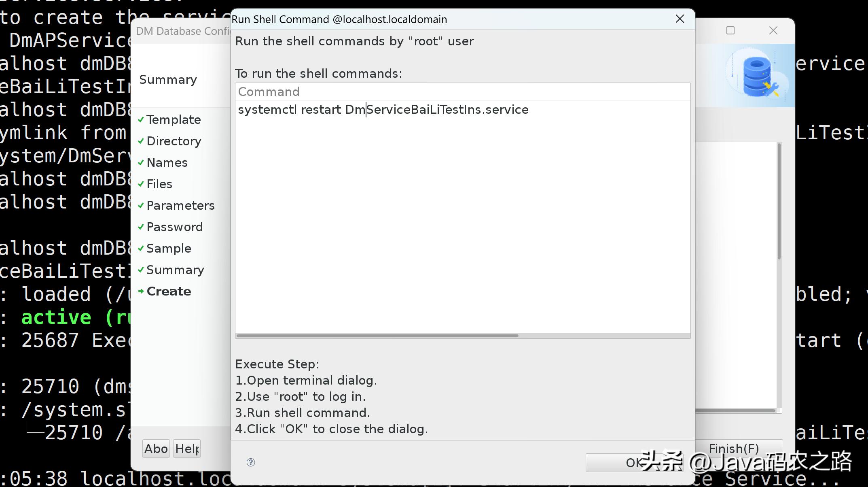Select the Sample wizard step
Image resolution: width=868 pixels, height=487 pixels.
click(x=168, y=249)
